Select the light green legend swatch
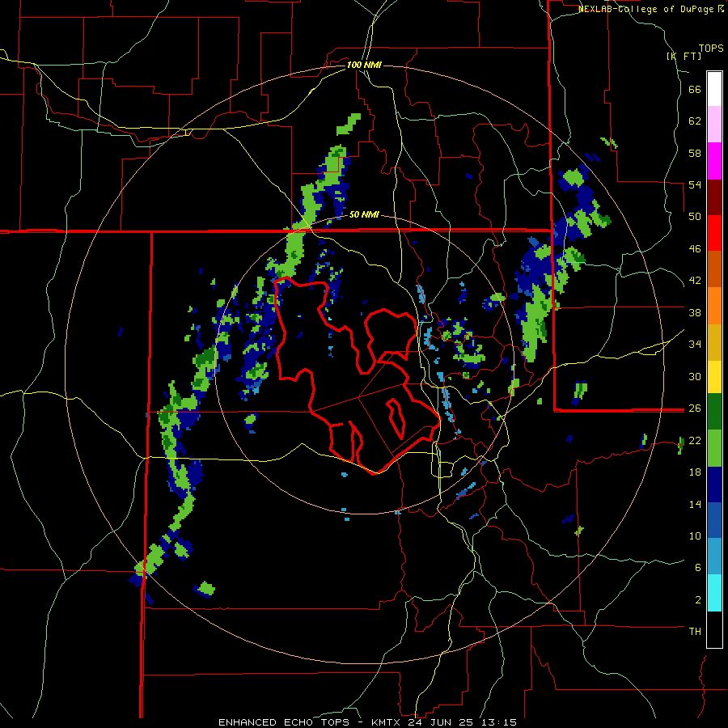This screenshot has width=728, height=728. click(x=714, y=448)
